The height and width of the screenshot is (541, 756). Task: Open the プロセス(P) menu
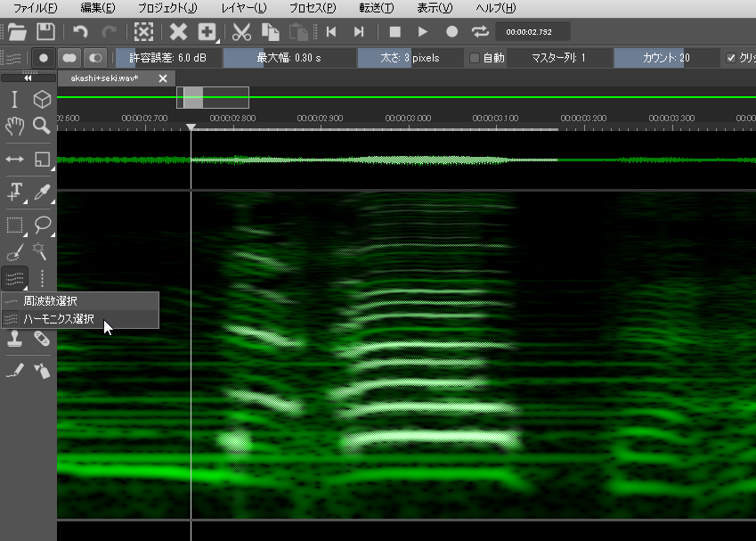tap(313, 8)
